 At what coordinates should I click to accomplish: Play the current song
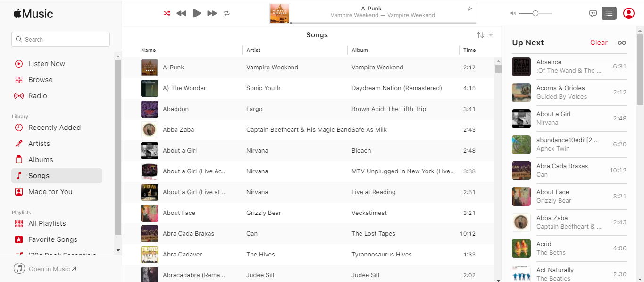(197, 13)
